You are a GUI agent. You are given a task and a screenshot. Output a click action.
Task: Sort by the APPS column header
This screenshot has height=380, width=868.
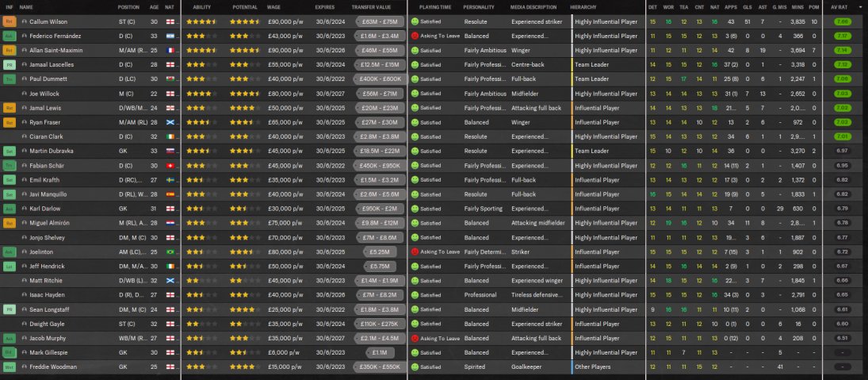[x=731, y=7]
